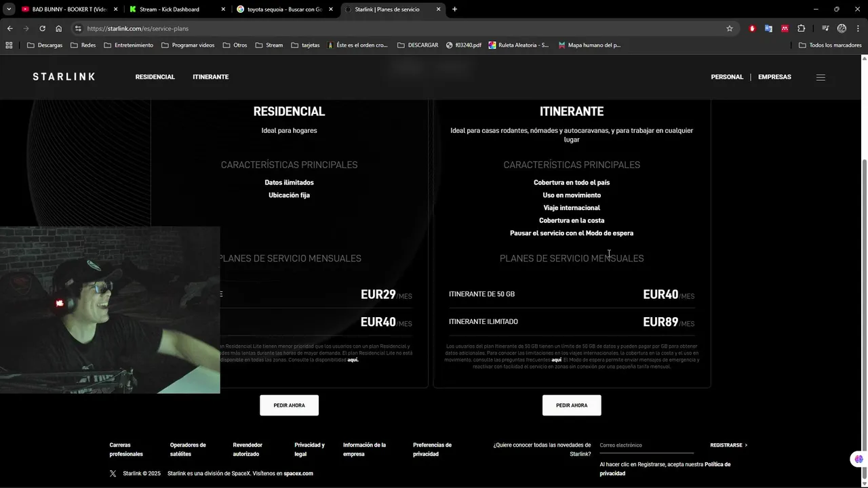The image size is (868, 488).
Task: Switch to the Stream - Kick Dashboard tab
Action: coord(176,9)
